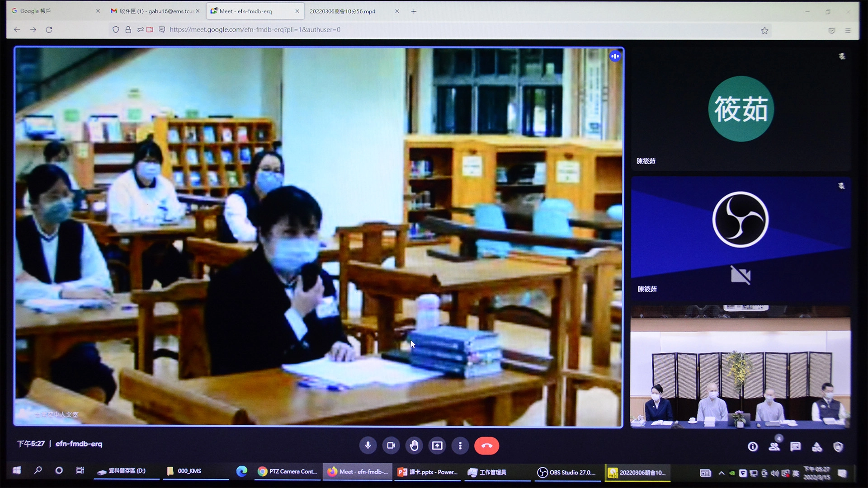Open the Windows Start menu

tap(17, 470)
